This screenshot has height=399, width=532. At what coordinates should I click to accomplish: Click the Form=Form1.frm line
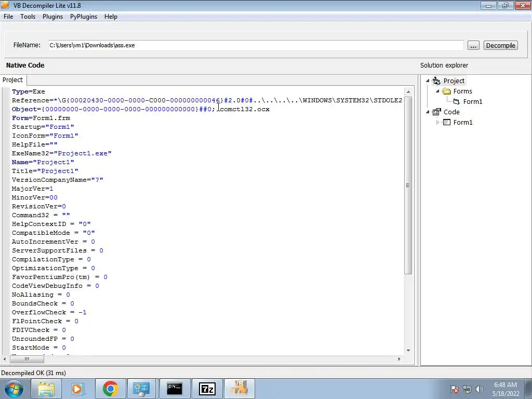point(41,118)
